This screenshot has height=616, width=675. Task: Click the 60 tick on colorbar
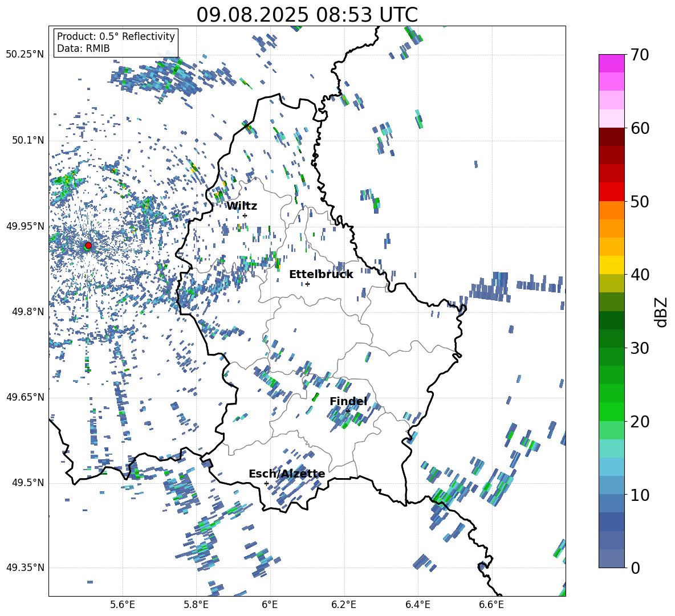(x=640, y=128)
